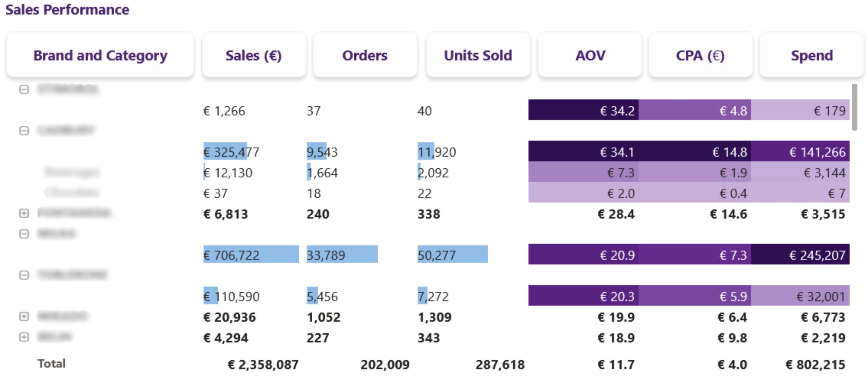
Task: Click the € 2,219 spend value
Action: point(823,338)
